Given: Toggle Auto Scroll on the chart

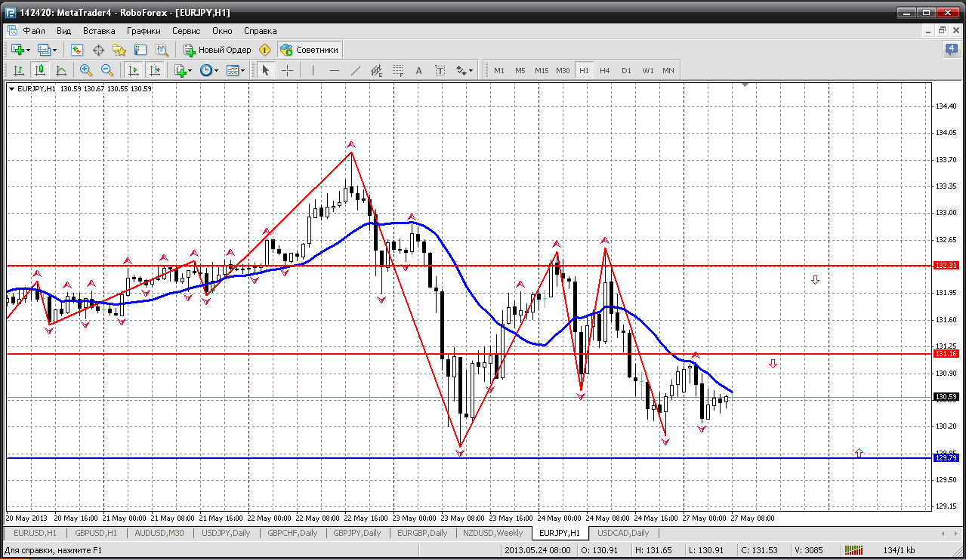Looking at the screenshot, I should click(x=134, y=70).
